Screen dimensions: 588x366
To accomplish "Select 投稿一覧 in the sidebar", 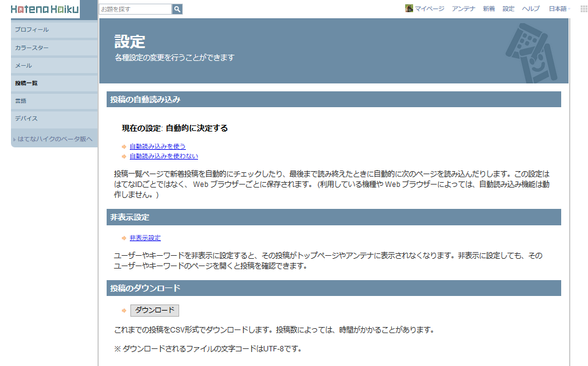I will pyautogui.click(x=54, y=83).
